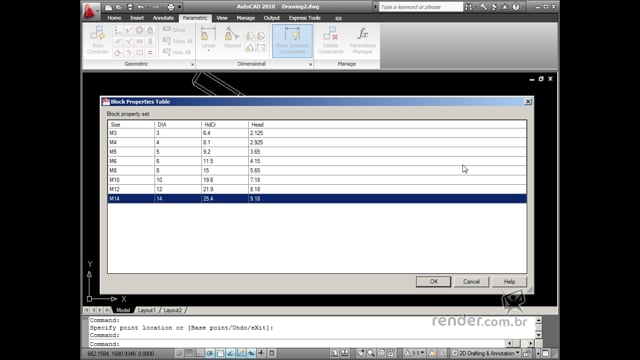Switch to the Manage ribbon tab
Viewport: 640px width, 360px height.
point(246,18)
